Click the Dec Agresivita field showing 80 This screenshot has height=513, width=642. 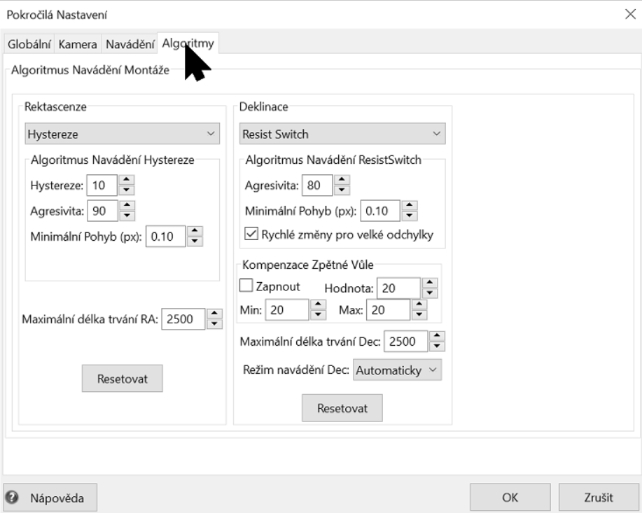(317, 185)
